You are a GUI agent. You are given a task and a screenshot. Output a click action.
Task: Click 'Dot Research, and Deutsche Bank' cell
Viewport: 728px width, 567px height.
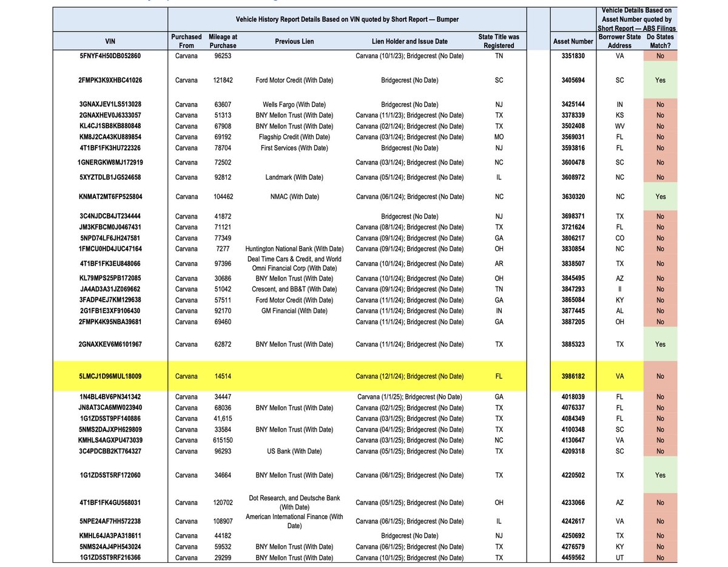pos(294,503)
